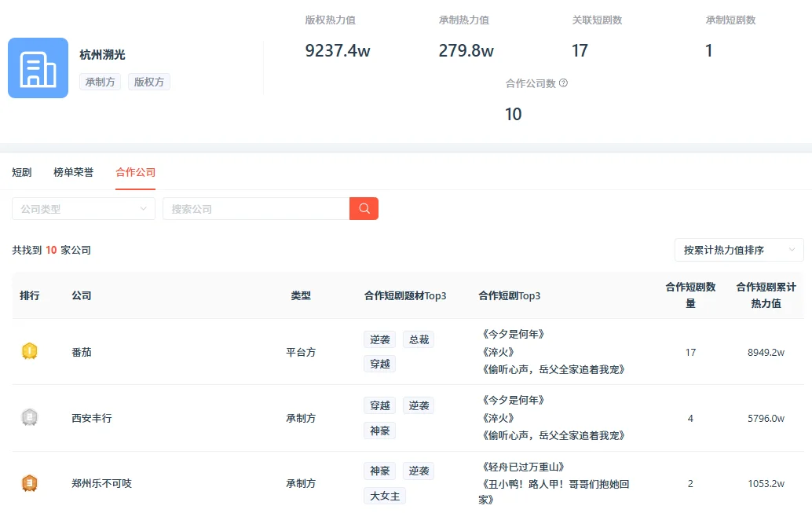Click the orange search magnifier icon
Screen dimensions: 812x513
[363, 208]
